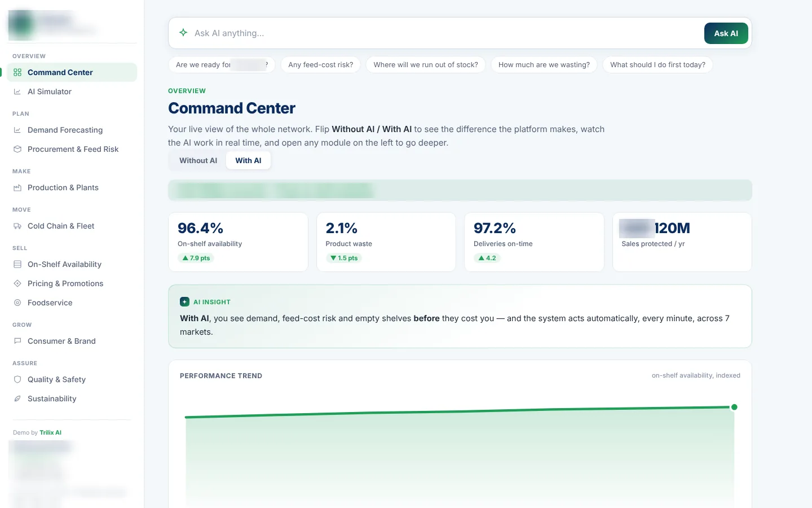Go to Pricing & Promotions
This screenshot has height=508, width=812.
(x=72, y=283)
